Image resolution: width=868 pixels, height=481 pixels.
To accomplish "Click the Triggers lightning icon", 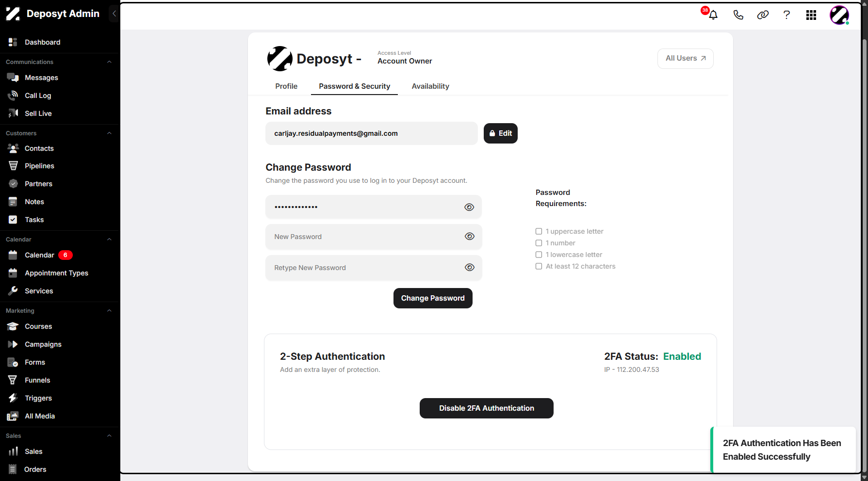I will [x=13, y=398].
